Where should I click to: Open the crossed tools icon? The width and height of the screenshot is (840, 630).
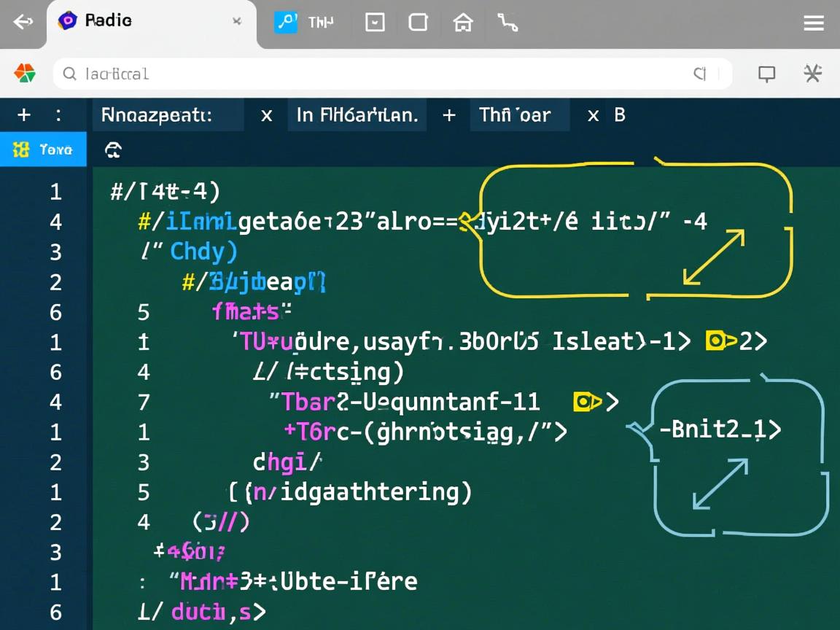pyautogui.click(x=812, y=73)
